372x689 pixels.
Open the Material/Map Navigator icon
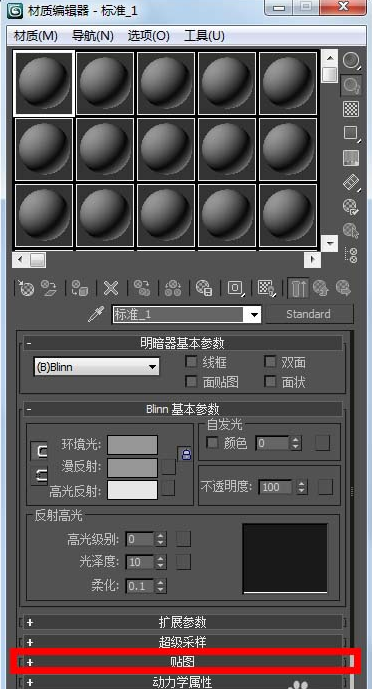(x=351, y=255)
